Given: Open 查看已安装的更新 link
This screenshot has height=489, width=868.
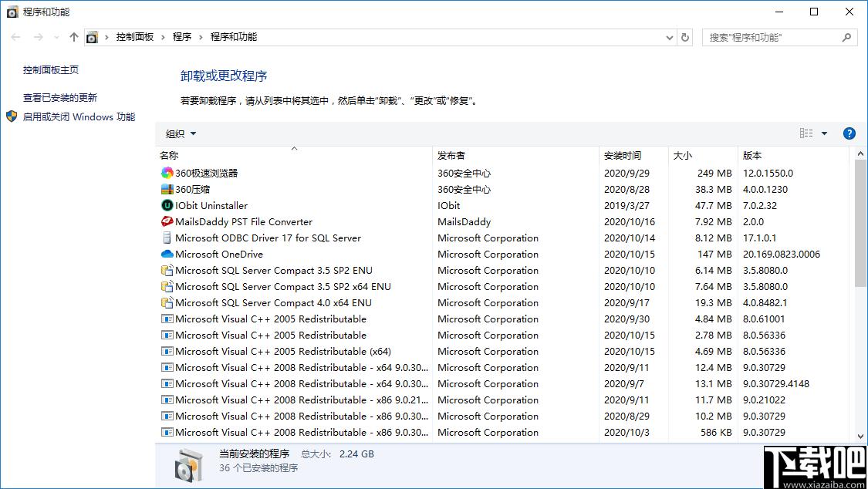Looking at the screenshot, I should click(x=59, y=97).
